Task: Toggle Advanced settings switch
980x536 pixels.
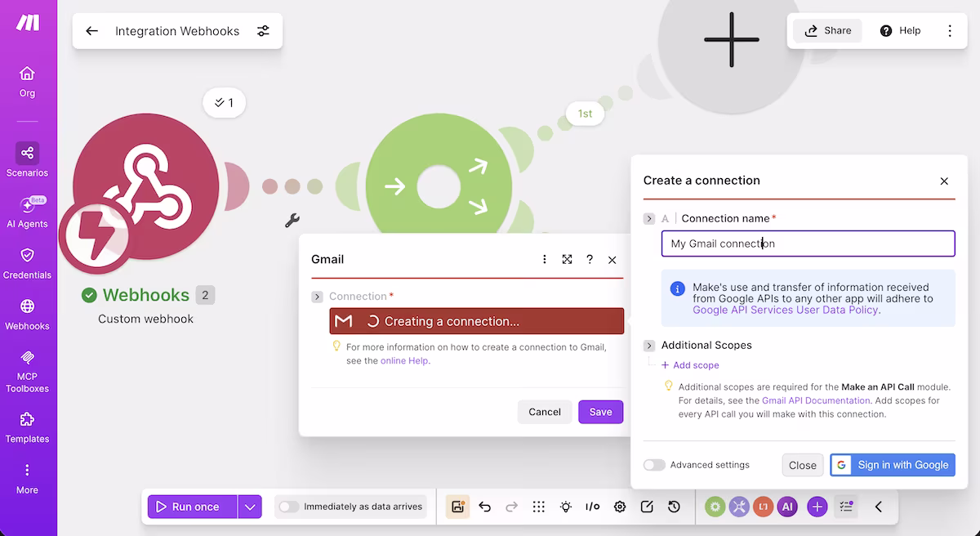Action: (654, 465)
